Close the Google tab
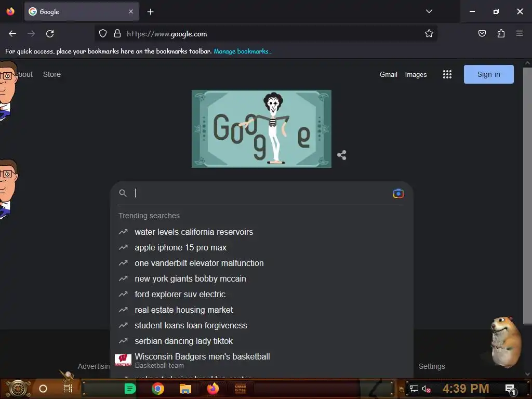 [131, 11]
